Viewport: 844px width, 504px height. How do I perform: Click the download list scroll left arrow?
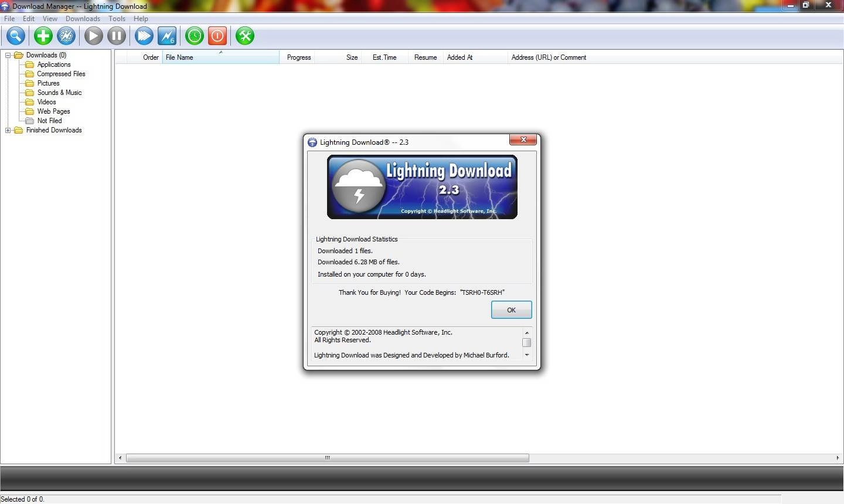pyautogui.click(x=120, y=458)
